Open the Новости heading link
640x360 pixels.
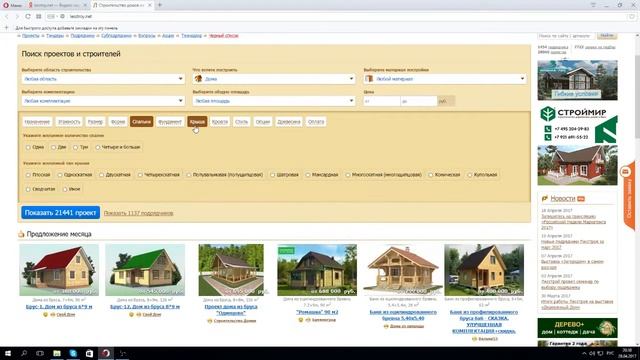coord(562,198)
